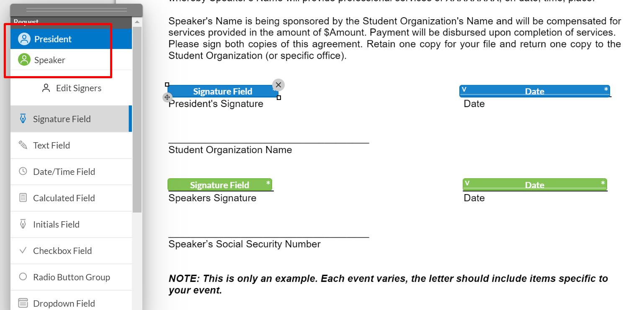Click the Signature Field pen icon
Viewport: 644px width, 310px height.
(x=23, y=119)
